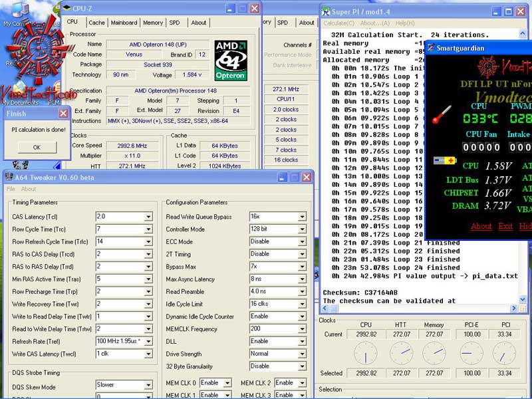Expand Row Refresh Cycle Time (Trfc) dropdown
Image resolution: width=532 pixels, height=399 pixels.
tap(148, 242)
